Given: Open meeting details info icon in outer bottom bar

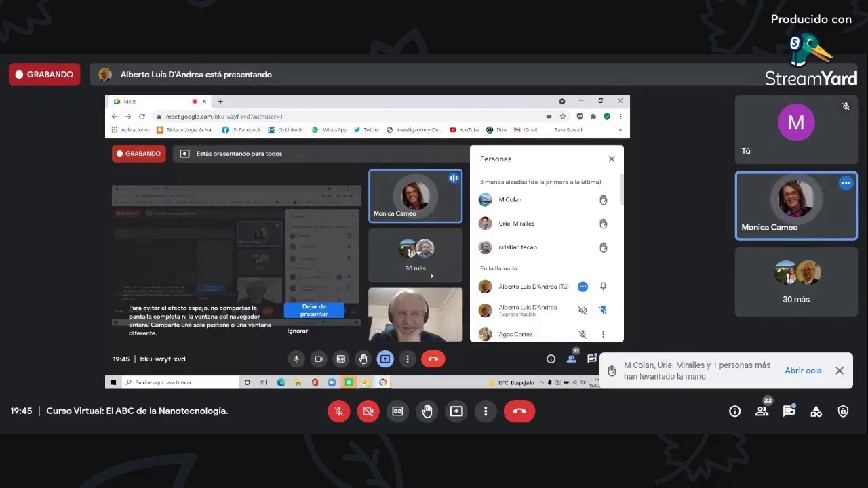Looking at the screenshot, I should click(x=734, y=411).
